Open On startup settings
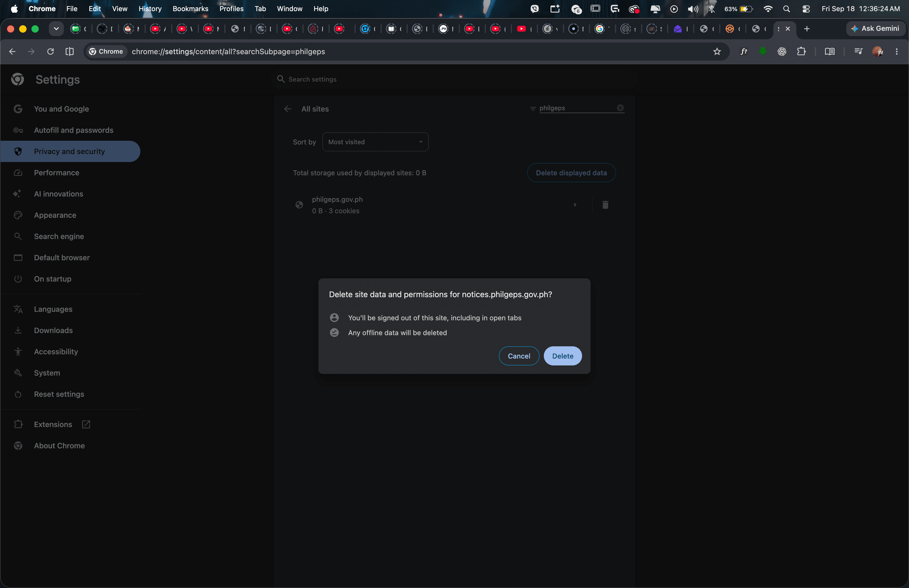This screenshot has height=588, width=909. tap(53, 279)
